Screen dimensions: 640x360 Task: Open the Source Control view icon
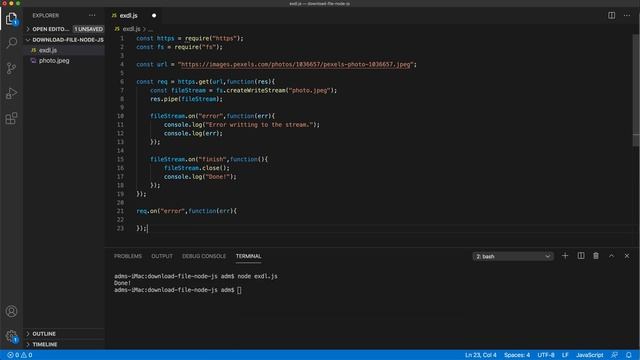[11, 68]
